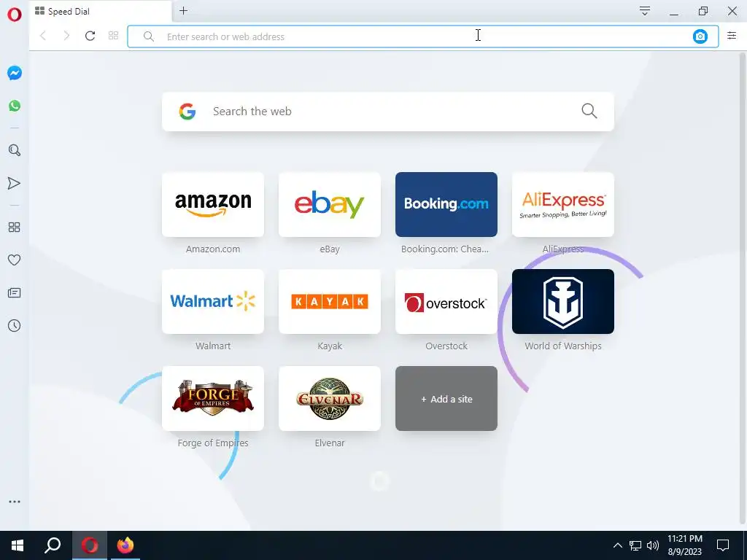This screenshot has height=560, width=747.
Task: Open Bookmarks heart icon in the sidebar
Action: (15, 260)
